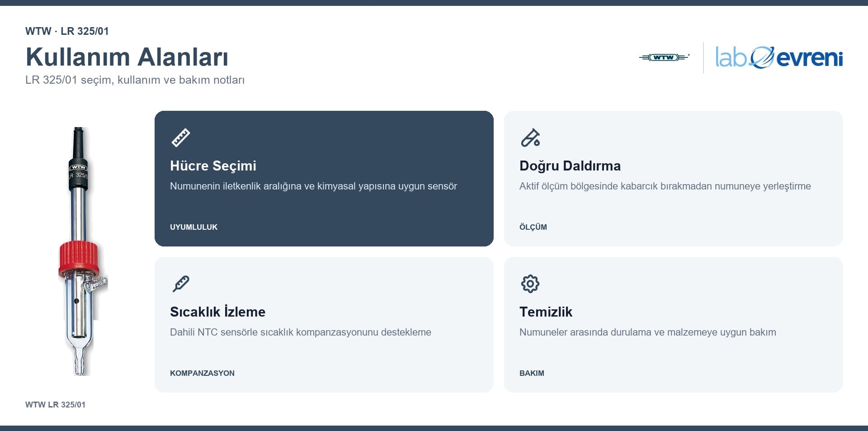Click the 'WTW LR 325/01' image caption

pos(55,405)
